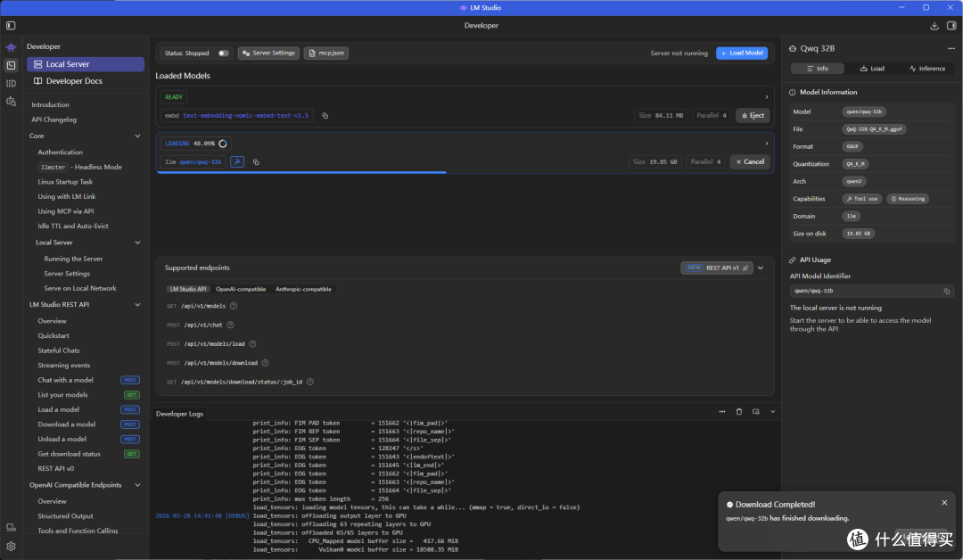Switch to the Inference tab
The image size is (963, 560).
(926, 69)
